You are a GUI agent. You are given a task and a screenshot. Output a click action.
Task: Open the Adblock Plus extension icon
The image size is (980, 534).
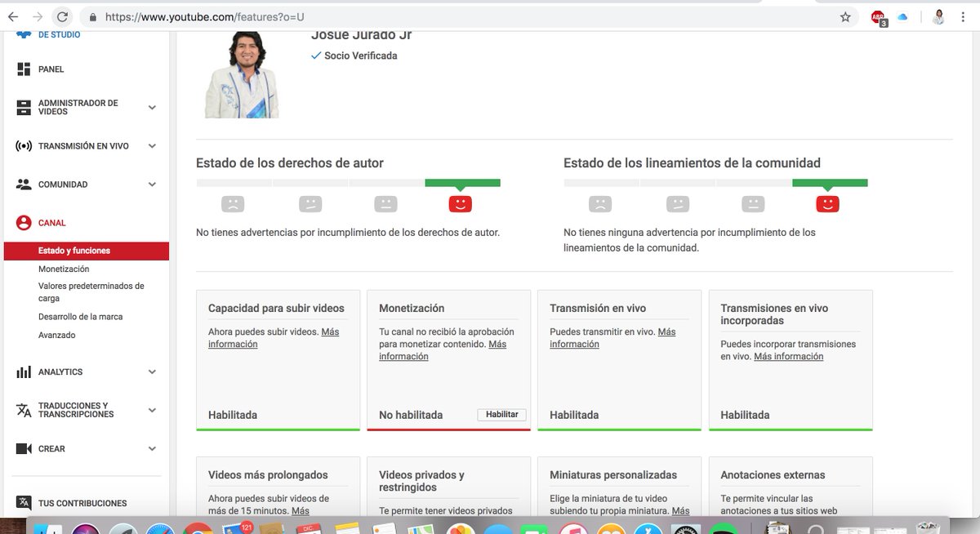tap(878, 17)
